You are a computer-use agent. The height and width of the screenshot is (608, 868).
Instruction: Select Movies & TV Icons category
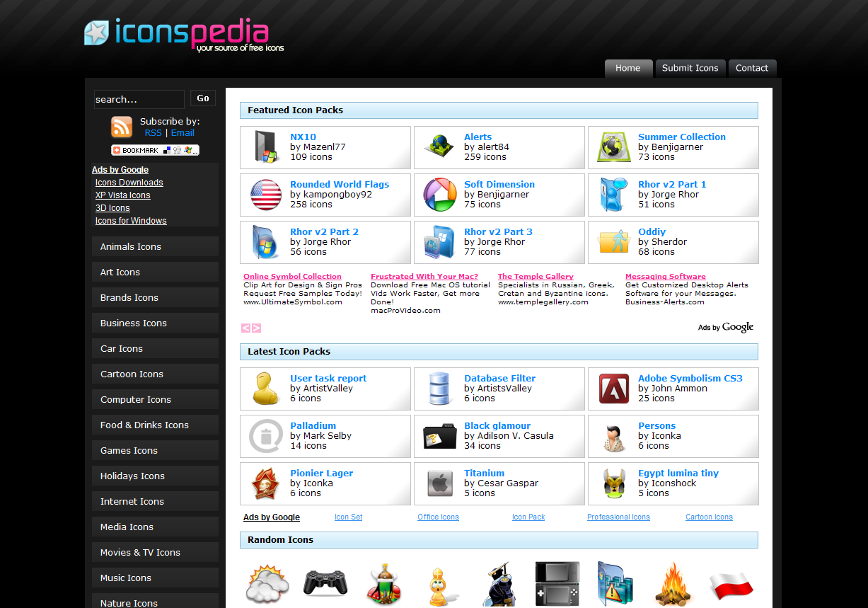(x=155, y=552)
